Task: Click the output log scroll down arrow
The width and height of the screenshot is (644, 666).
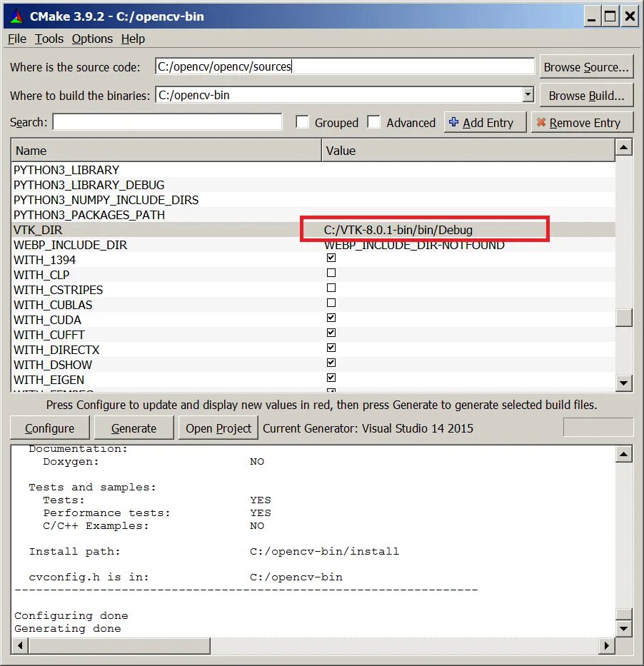Action: (623, 629)
